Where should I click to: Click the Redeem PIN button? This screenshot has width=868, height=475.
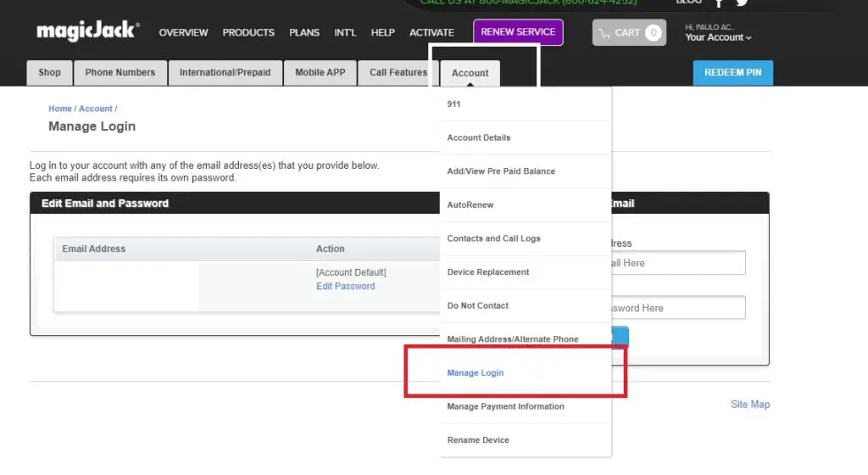pos(732,73)
